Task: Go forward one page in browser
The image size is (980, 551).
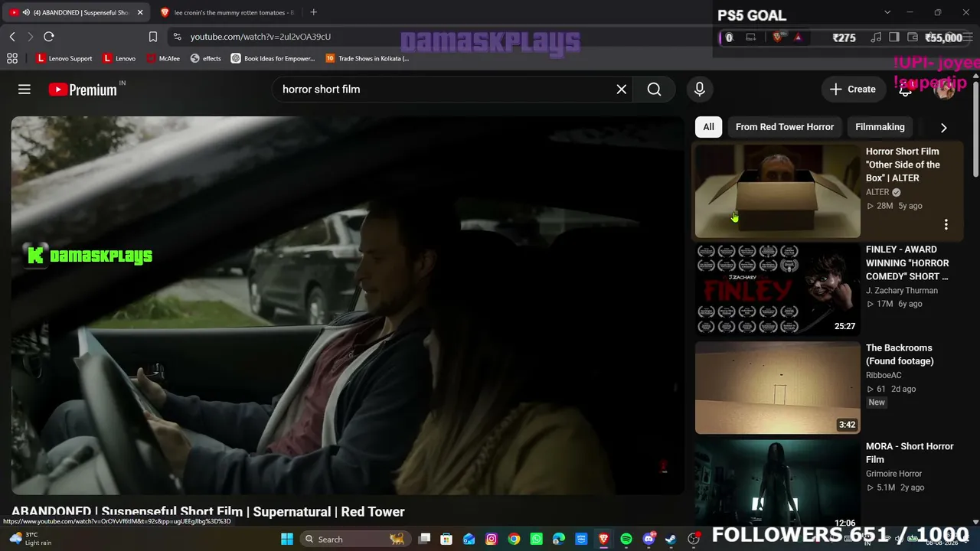Action: tap(30, 37)
